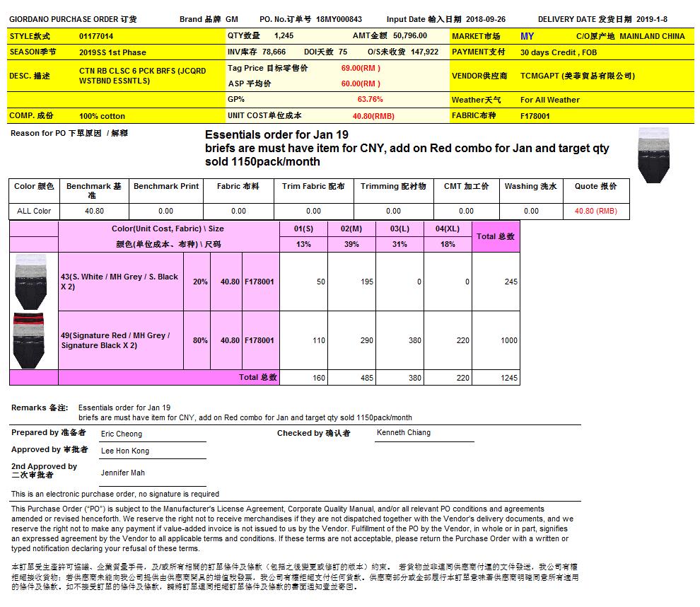Click the Tag Price value 69.00(RM)

[361, 68]
